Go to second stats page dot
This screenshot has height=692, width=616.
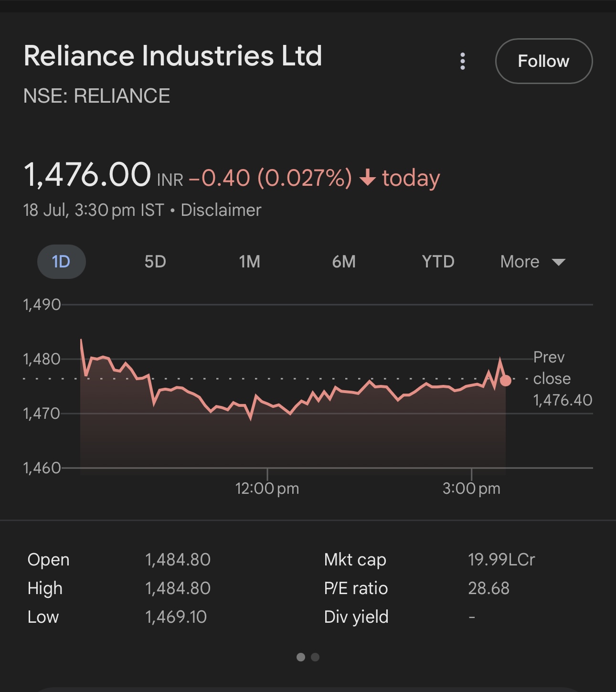pyautogui.click(x=315, y=657)
